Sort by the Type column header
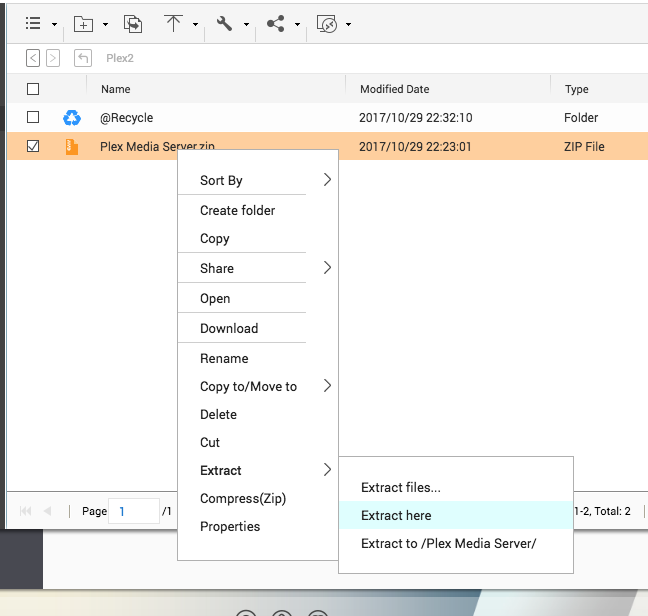648x616 pixels. [577, 89]
